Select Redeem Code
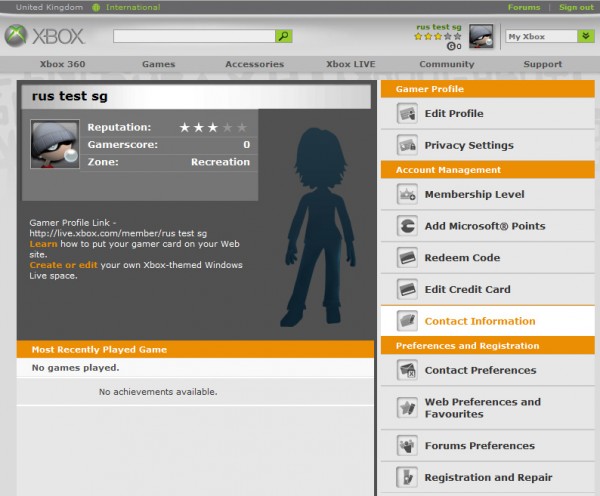 (x=488, y=258)
